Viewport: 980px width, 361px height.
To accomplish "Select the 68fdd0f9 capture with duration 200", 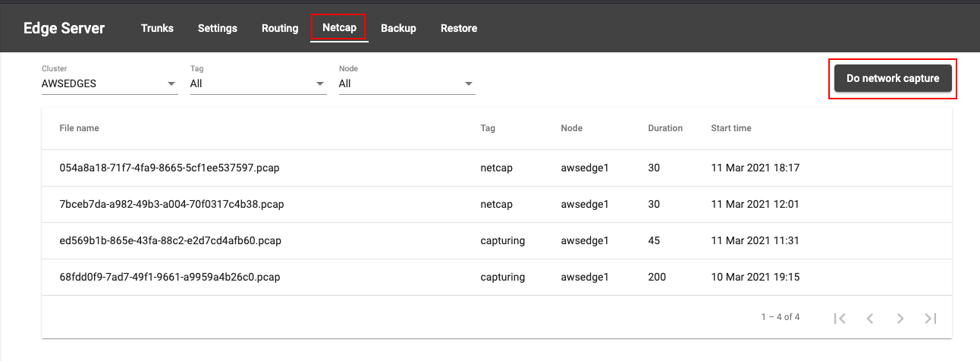I will 497,277.
